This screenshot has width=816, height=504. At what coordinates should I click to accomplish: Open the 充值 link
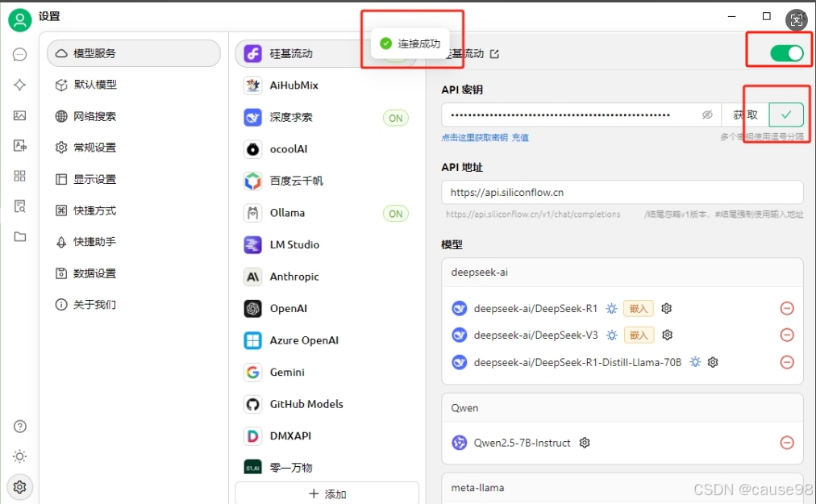(520, 137)
